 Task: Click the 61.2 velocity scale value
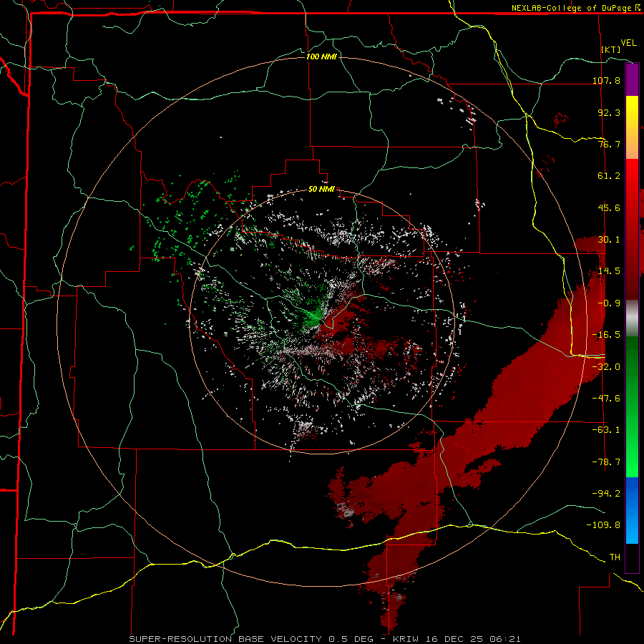click(x=609, y=176)
